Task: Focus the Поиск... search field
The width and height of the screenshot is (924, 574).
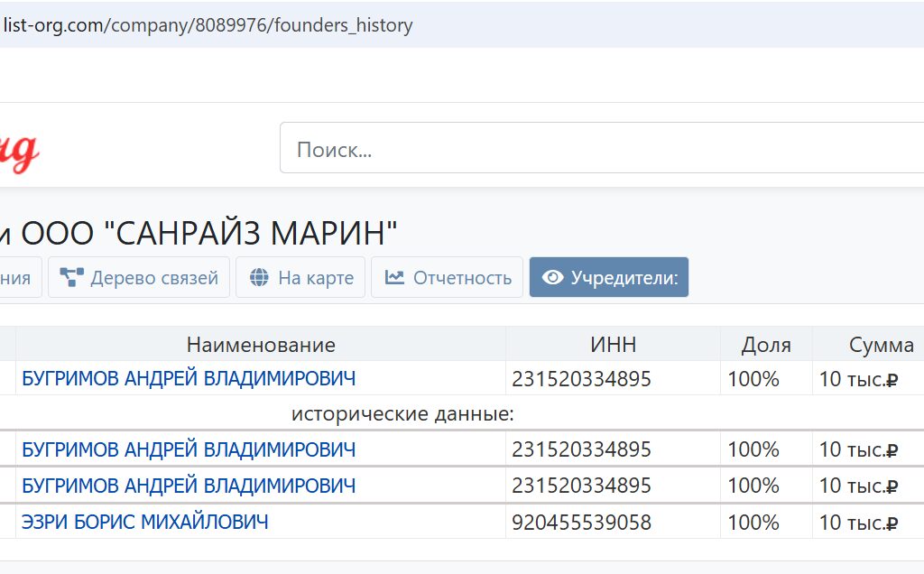Action: [x=596, y=149]
